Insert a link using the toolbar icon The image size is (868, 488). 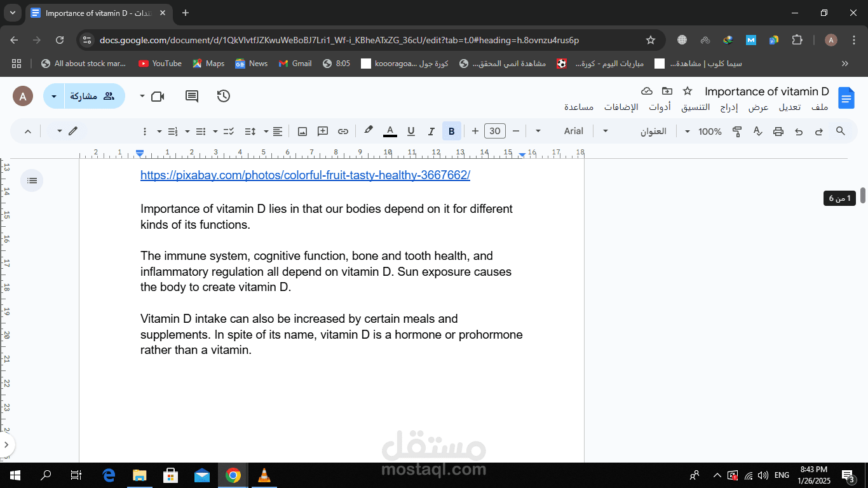click(x=343, y=132)
